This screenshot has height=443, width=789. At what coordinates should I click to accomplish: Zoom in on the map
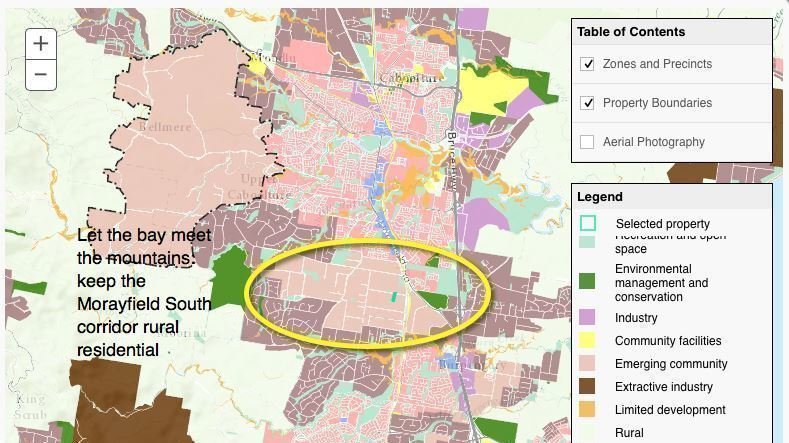click(x=40, y=43)
